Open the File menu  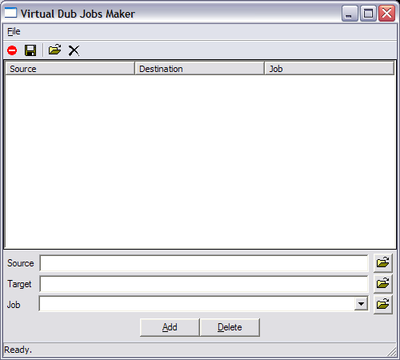point(14,32)
